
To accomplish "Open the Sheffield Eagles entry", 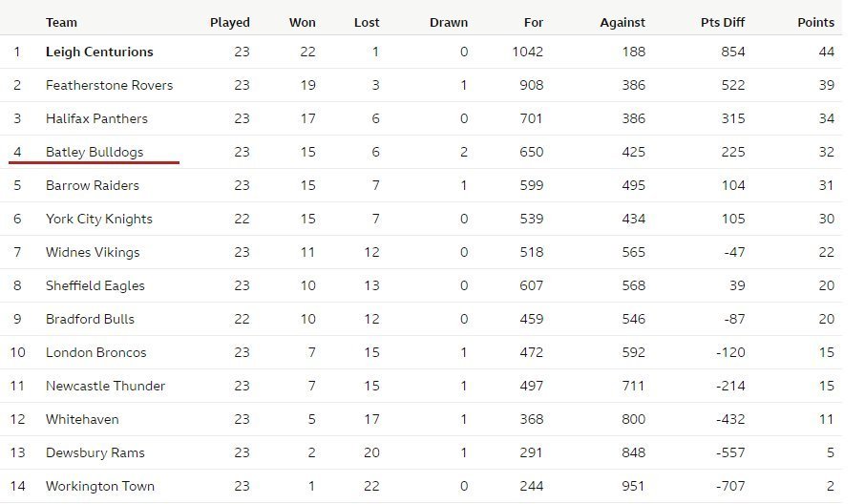I will pos(95,285).
